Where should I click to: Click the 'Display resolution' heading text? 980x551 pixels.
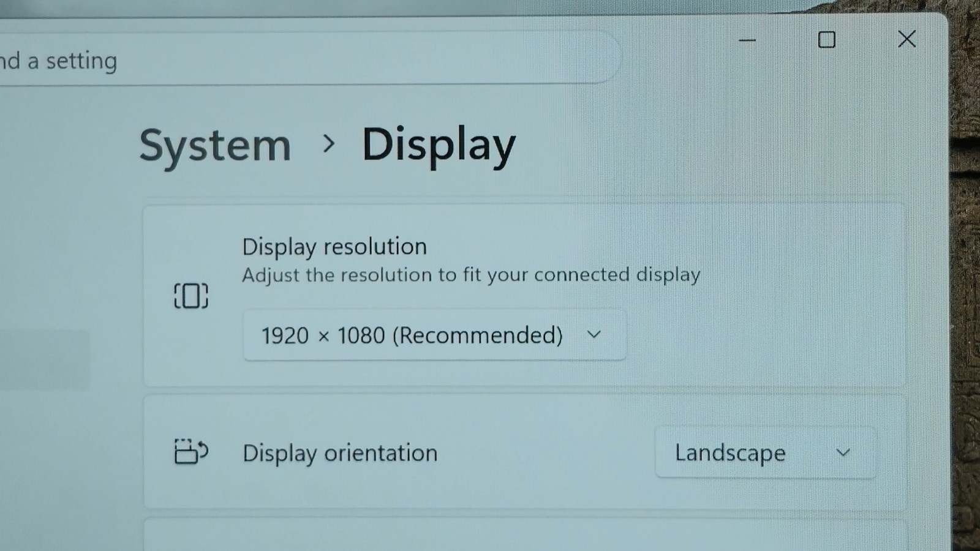[x=334, y=247]
